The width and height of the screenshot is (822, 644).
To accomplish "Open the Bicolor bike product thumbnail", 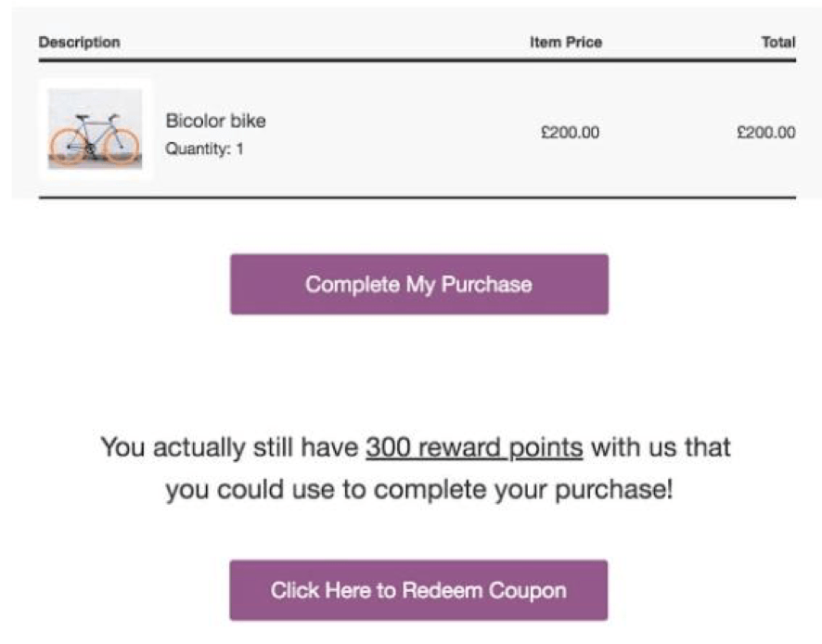I will click(94, 130).
